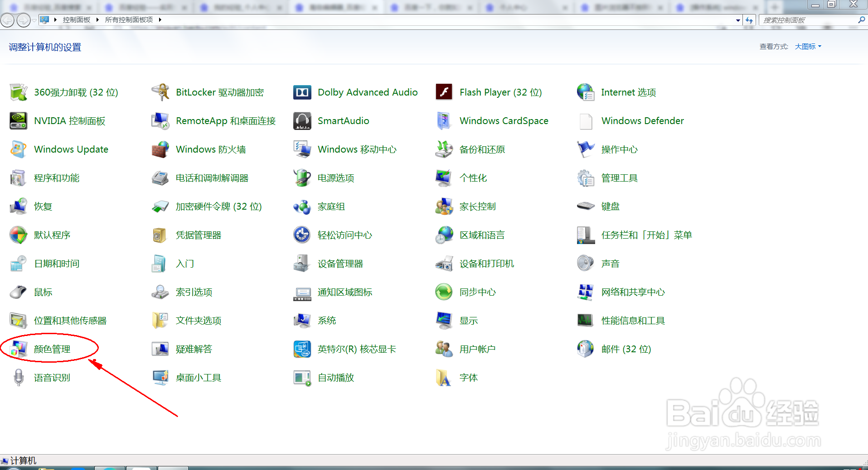868x470 pixels.
Task: Open the 备份和还原 icon
Action: [444, 149]
